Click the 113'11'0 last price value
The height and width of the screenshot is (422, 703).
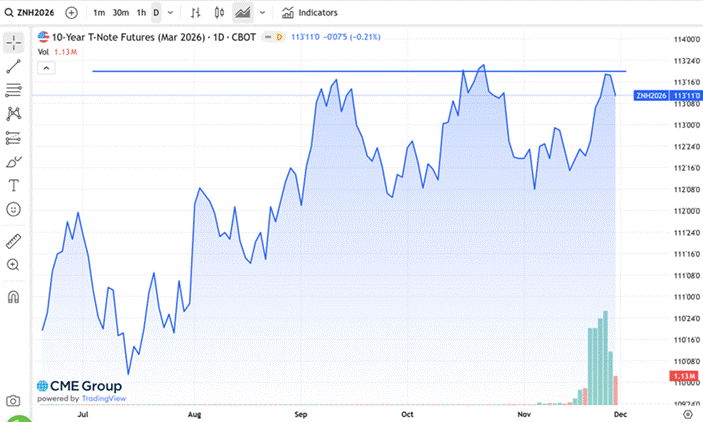(305, 37)
